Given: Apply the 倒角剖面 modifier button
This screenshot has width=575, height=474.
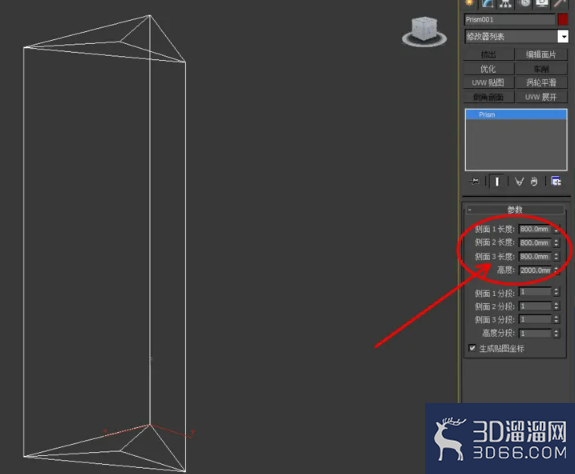Looking at the screenshot, I should click(x=488, y=97).
